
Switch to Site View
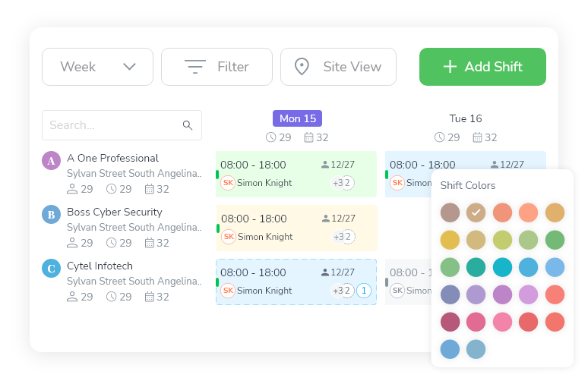[338, 67]
